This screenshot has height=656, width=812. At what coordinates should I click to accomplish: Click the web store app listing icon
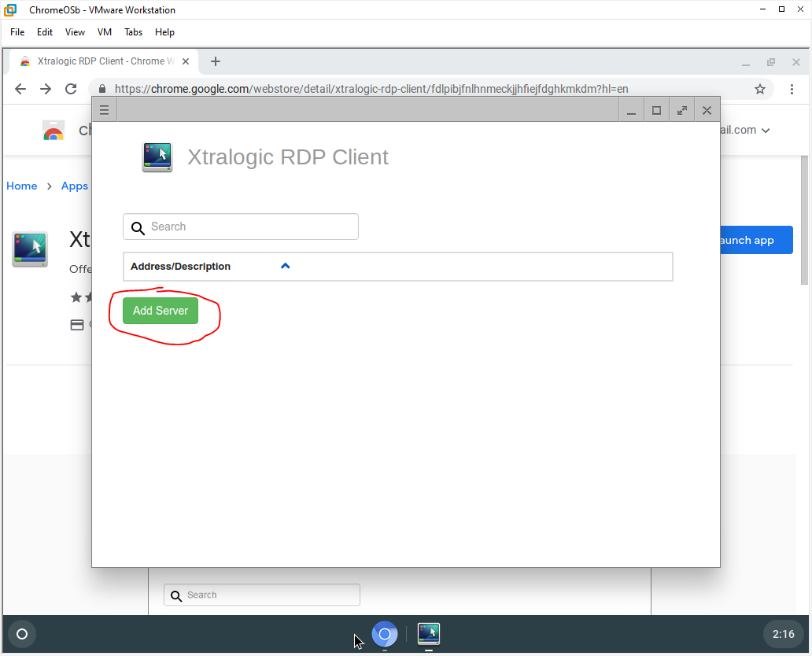click(30, 249)
